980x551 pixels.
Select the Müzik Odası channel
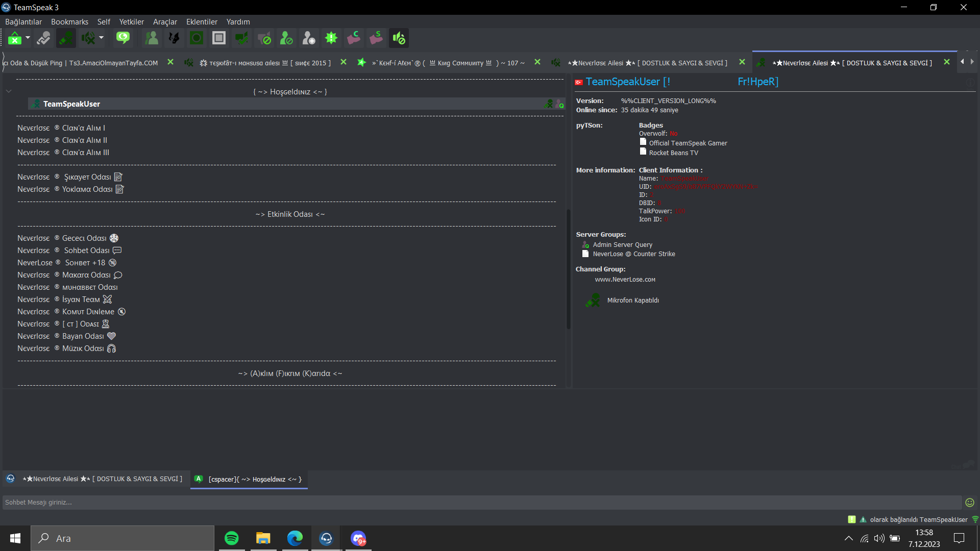tap(67, 348)
